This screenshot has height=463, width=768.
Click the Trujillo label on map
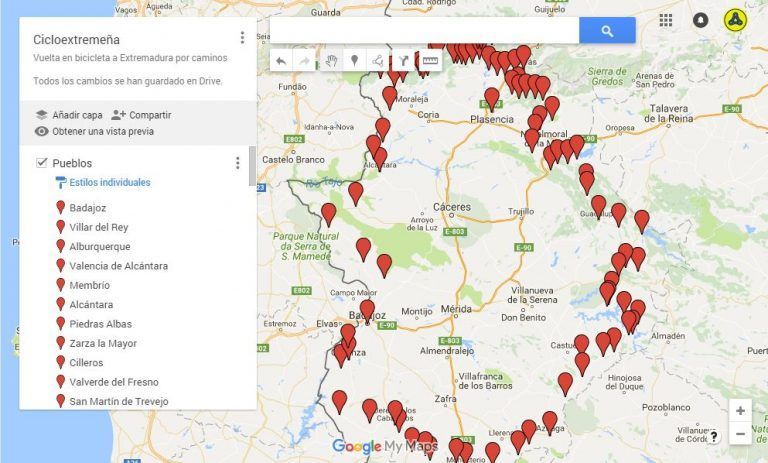click(521, 212)
